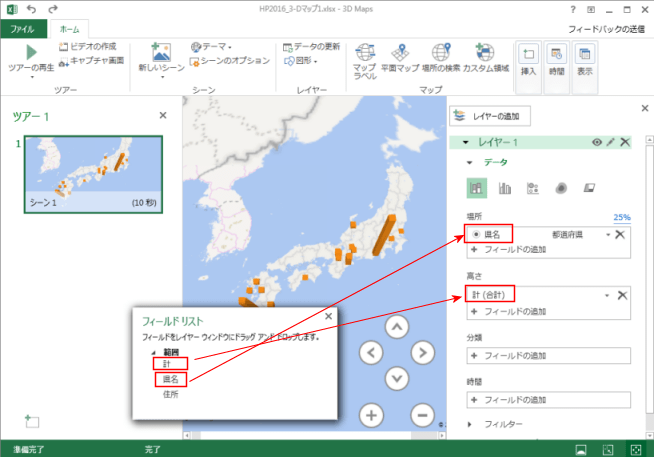Close the ツアー 1 pane
This screenshot has width=654, height=457.
pyautogui.click(x=163, y=115)
